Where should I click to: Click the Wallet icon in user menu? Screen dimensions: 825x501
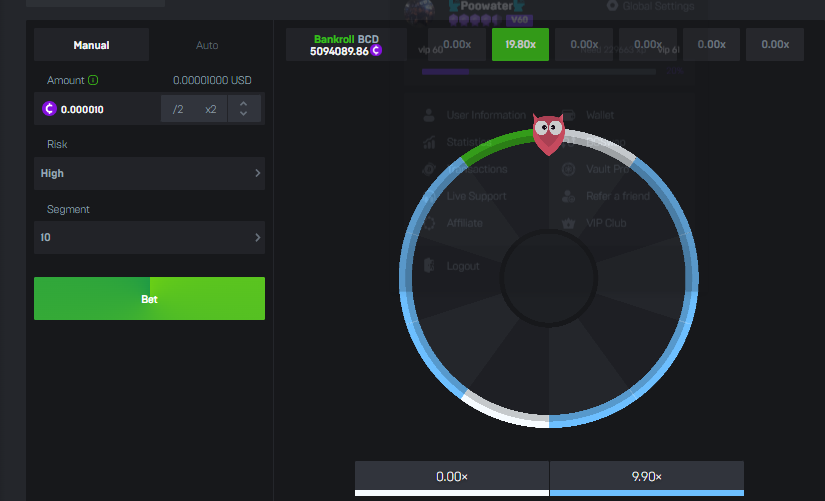(568, 116)
